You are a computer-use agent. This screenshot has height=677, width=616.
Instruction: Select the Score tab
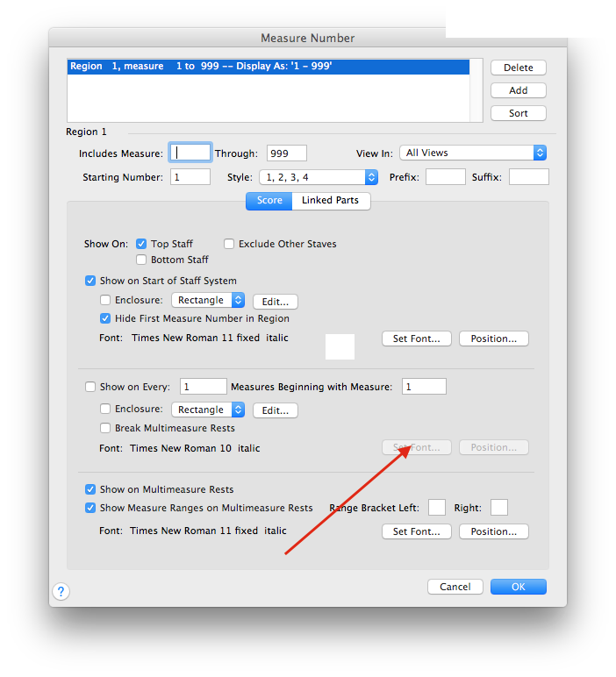(269, 201)
